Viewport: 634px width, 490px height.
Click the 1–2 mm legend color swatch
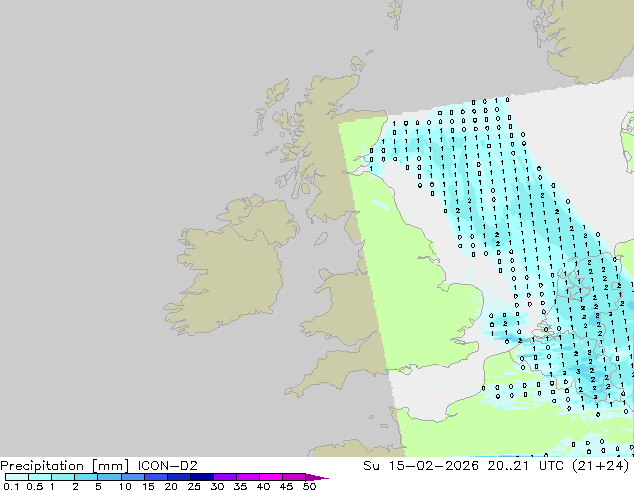(63, 477)
